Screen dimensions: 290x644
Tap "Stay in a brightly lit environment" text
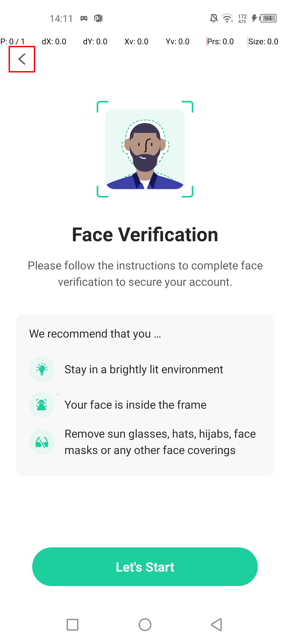coord(144,369)
